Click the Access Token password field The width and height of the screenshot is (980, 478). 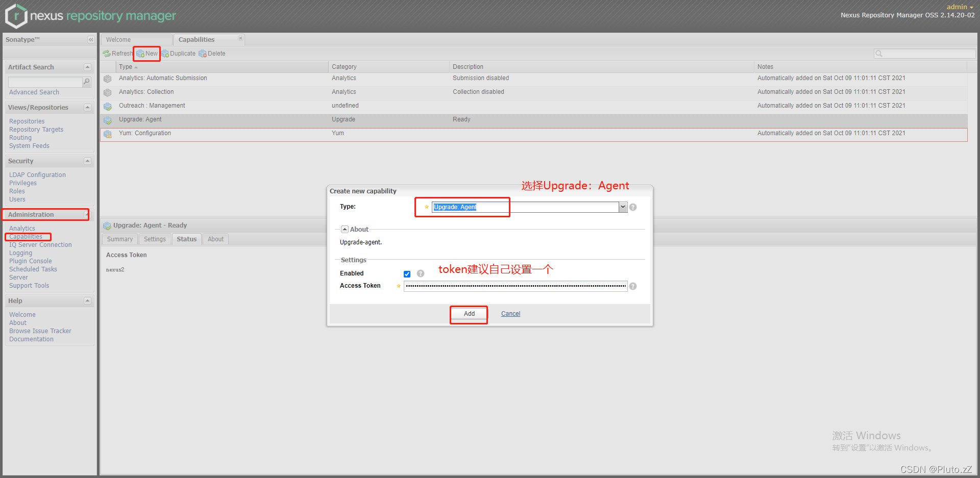[516, 286]
